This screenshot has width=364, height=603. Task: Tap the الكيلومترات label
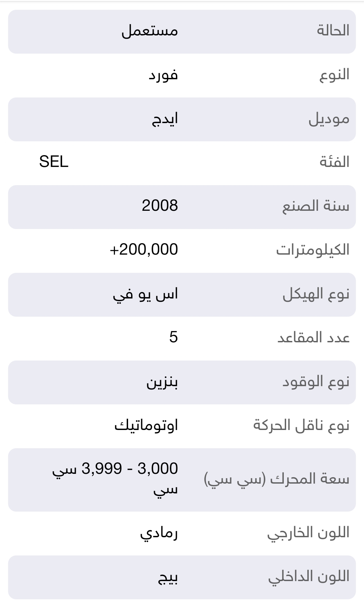(x=313, y=250)
